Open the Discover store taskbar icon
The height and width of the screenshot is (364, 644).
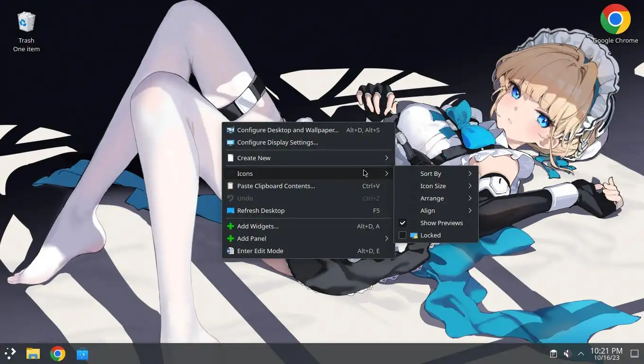tap(82, 354)
